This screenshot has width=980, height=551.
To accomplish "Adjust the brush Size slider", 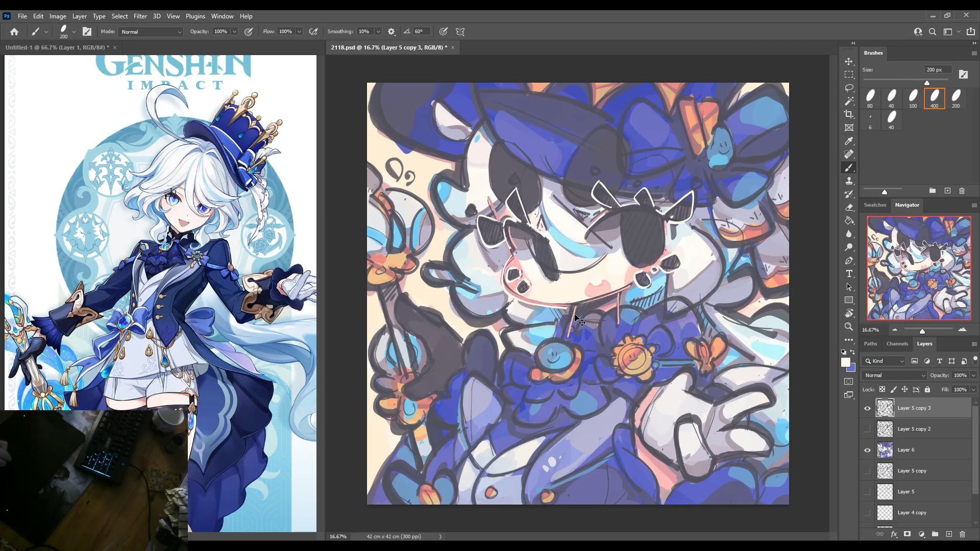I will [x=927, y=83].
